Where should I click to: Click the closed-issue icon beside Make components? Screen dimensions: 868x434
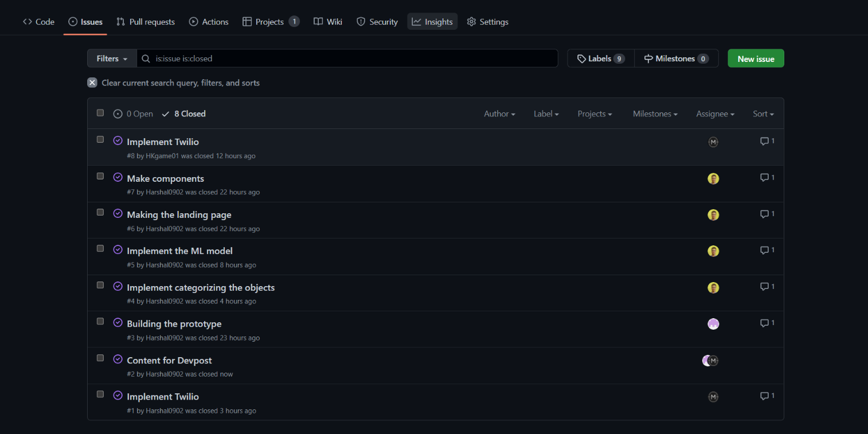click(x=118, y=177)
